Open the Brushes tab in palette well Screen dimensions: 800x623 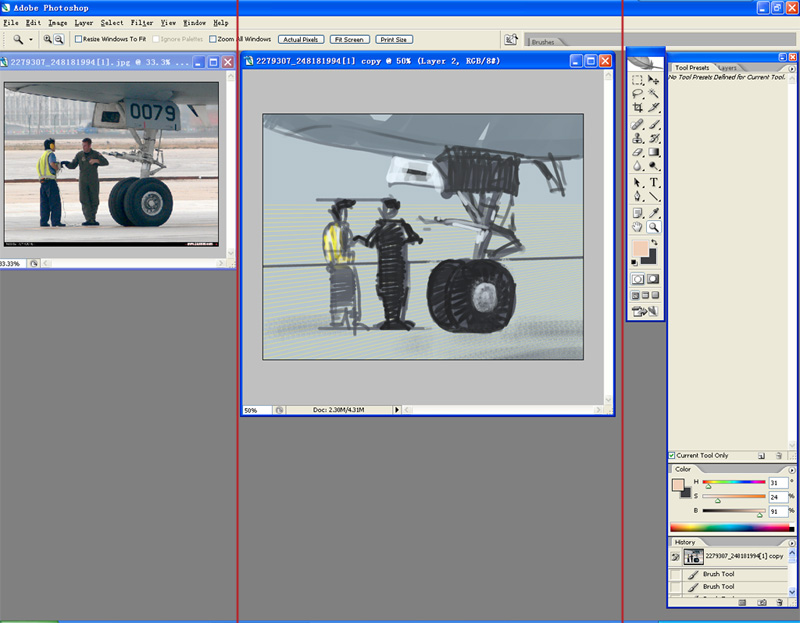543,42
